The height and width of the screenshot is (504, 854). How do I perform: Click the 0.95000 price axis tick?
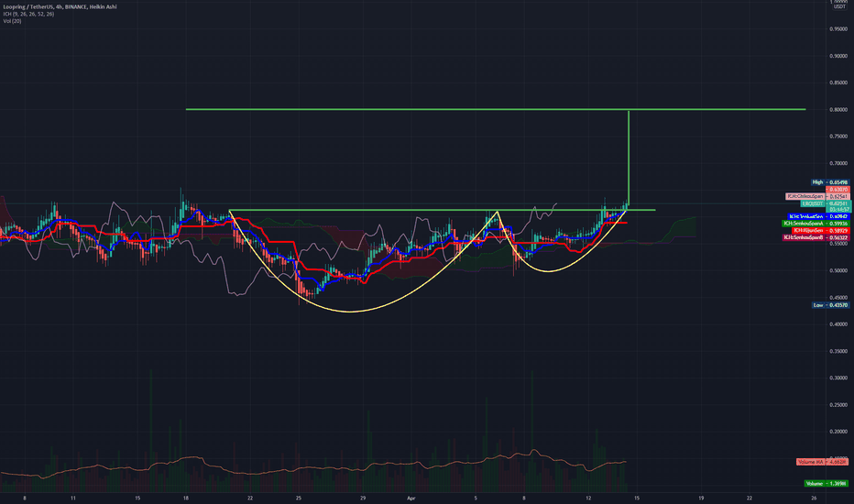(x=838, y=29)
